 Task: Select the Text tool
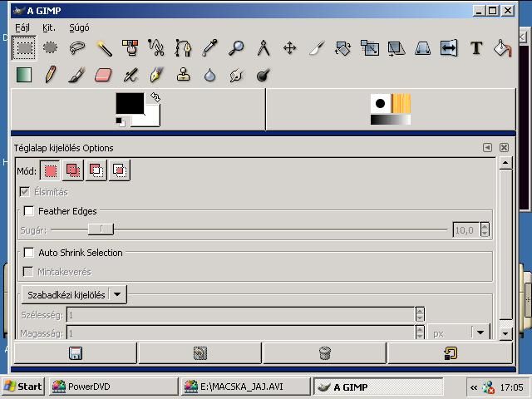[476, 48]
